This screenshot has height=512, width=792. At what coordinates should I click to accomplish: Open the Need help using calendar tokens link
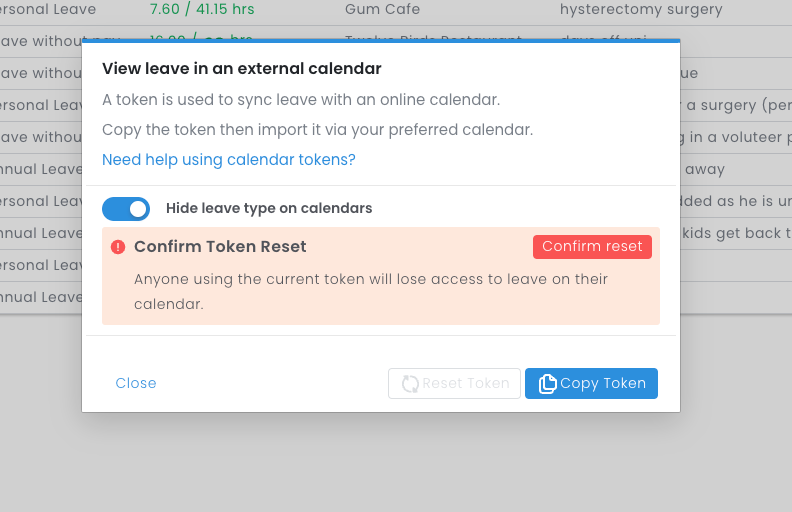[228, 160]
